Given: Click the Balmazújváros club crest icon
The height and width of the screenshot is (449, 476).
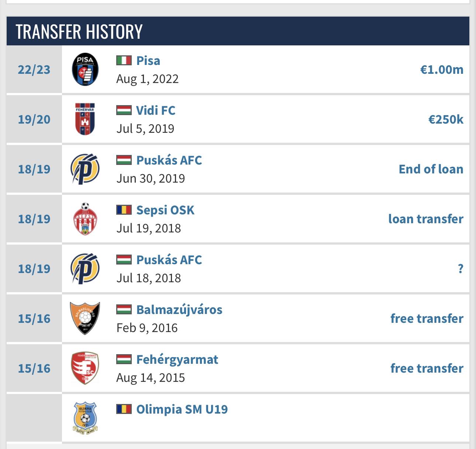Looking at the screenshot, I should (85, 318).
